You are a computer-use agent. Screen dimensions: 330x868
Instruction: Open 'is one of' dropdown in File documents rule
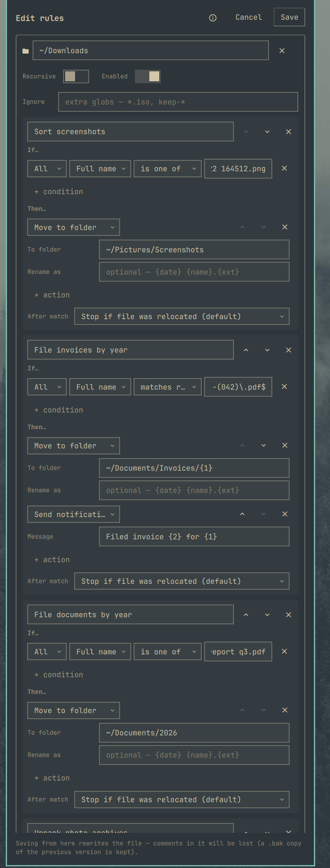168,652
